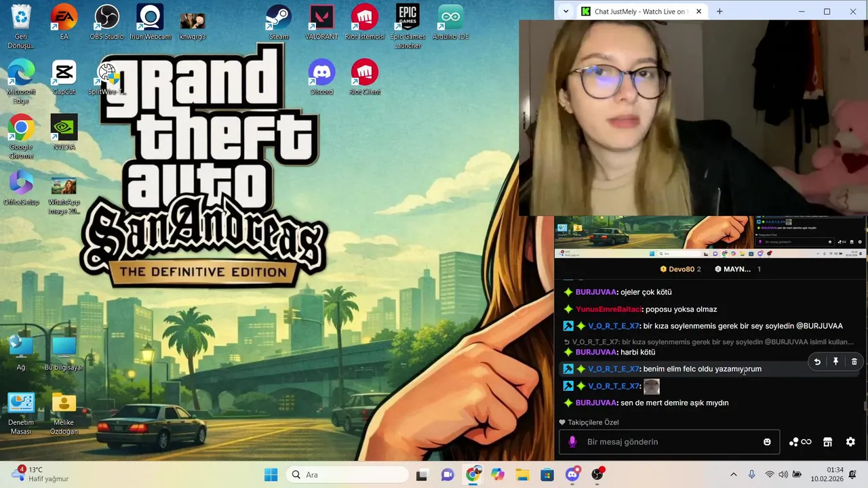The image size is (868, 488).
Task: Open the emoji picker in the message box
Action: (767, 442)
